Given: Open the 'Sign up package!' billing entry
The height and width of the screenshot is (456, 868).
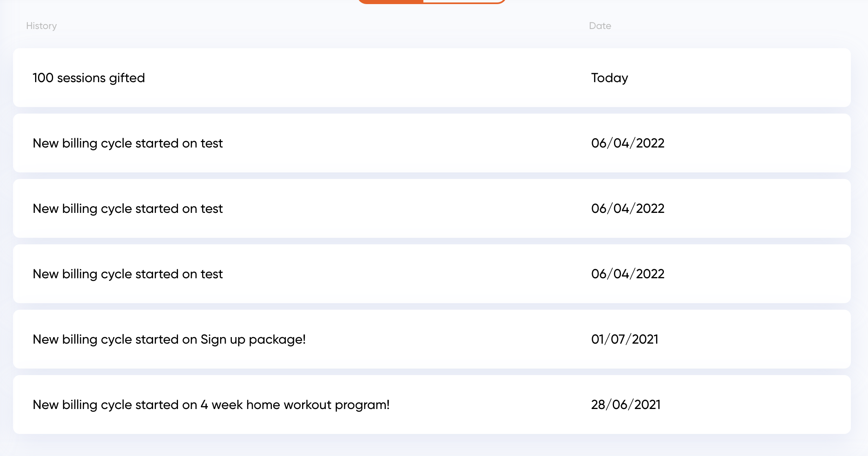Looking at the screenshot, I should coord(432,339).
